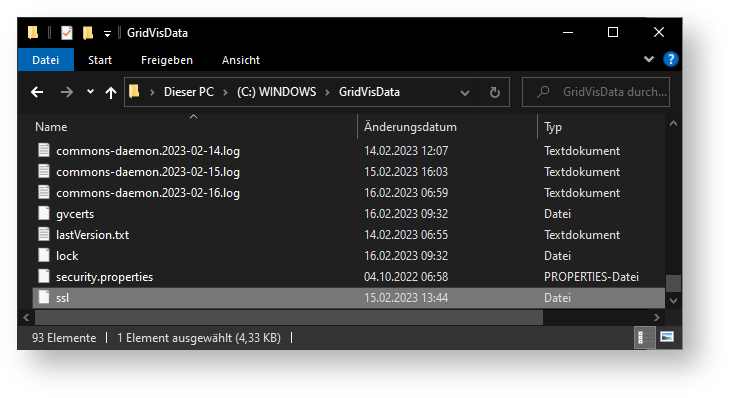Image resolution: width=731 pixels, height=398 pixels.
Task: Click vertical scrollbar down arrow
Action: click(673, 301)
